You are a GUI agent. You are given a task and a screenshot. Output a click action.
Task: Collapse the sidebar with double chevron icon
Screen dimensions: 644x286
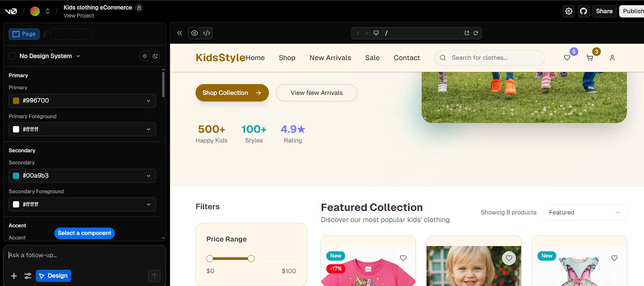(180, 33)
